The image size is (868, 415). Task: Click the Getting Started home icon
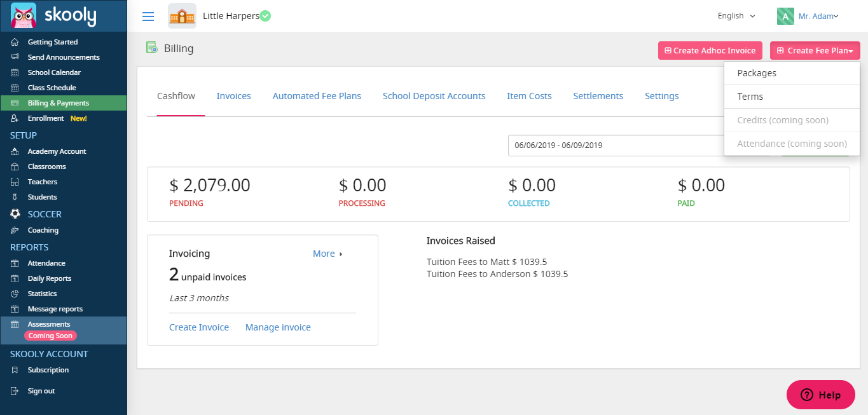click(x=15, y=42)
